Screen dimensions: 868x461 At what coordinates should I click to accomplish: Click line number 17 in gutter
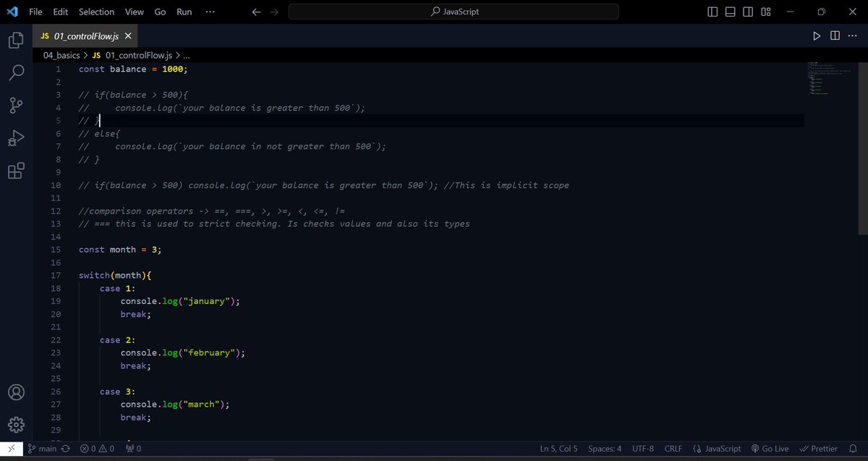[x=56, y=276]
